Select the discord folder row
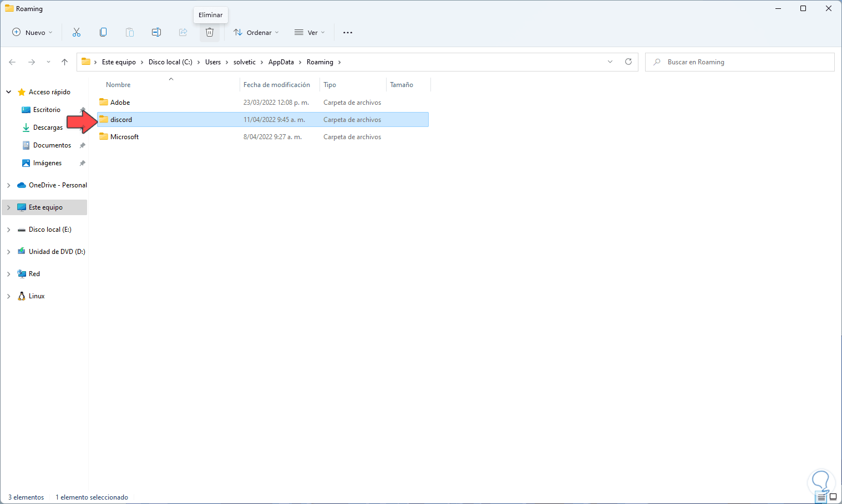This screenshot has height=504, width=842. pos(263,120)
